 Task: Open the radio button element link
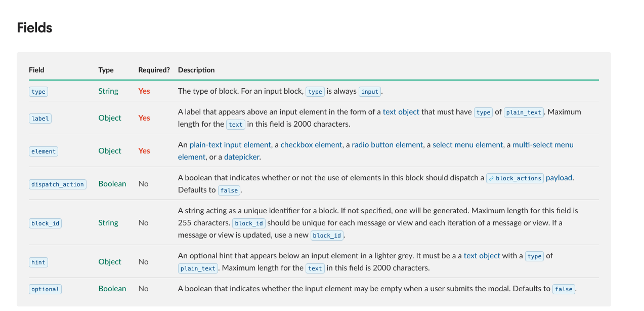coord(388,145)
